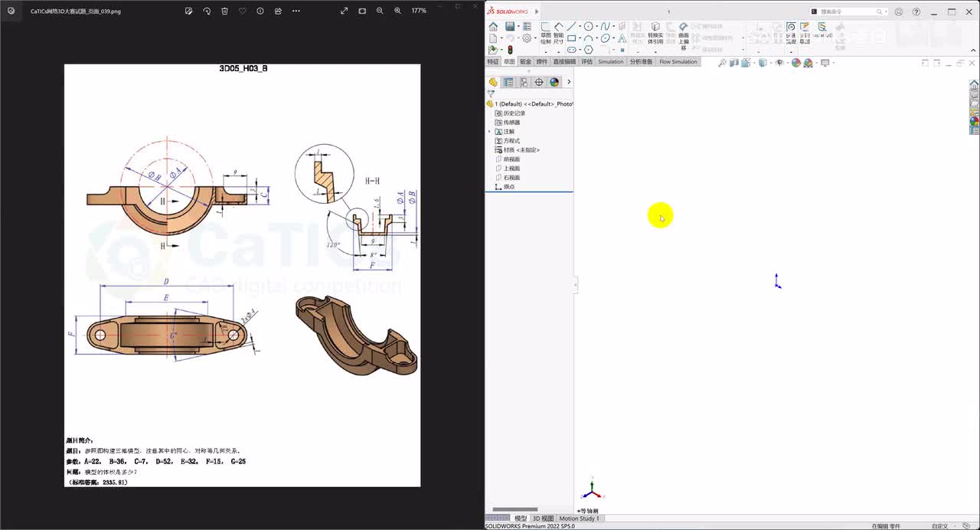
Task: Open the FeatureManager design tree tab
Action: coord(493,82)
